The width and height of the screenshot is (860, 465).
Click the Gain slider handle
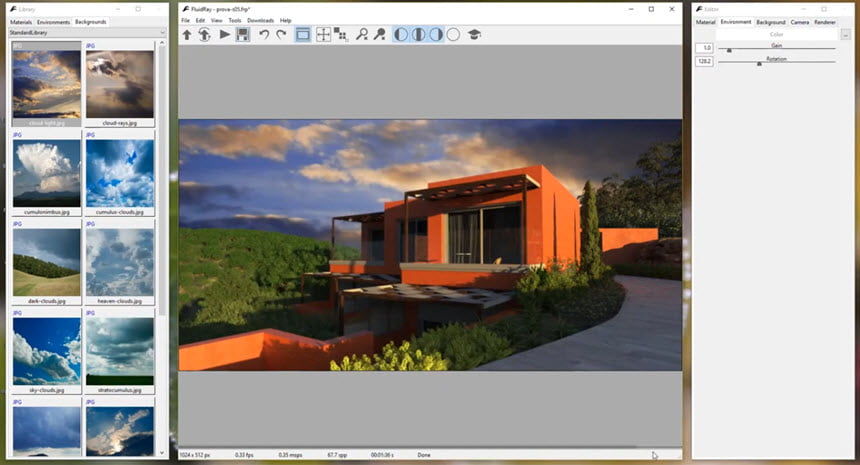point(729,50)
